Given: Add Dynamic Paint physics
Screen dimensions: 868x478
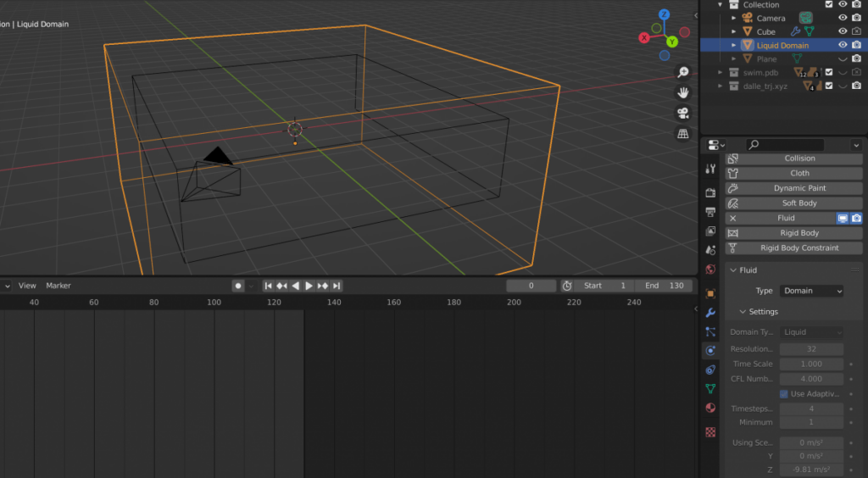Looking at the screenshot, I should point(793,188).
